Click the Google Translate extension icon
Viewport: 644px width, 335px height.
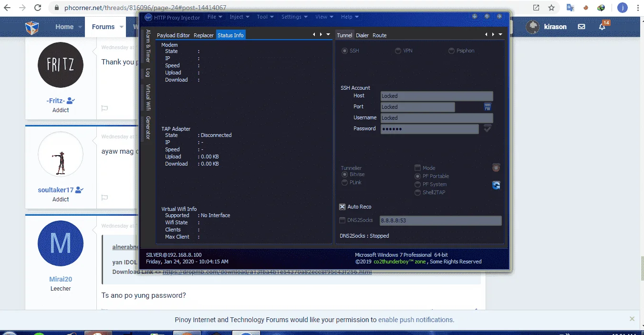point(570,8)
